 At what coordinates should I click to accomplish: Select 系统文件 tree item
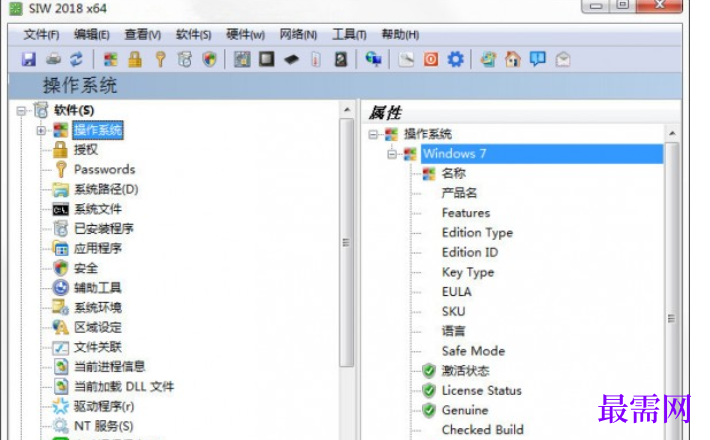click(x=98, y=209)
